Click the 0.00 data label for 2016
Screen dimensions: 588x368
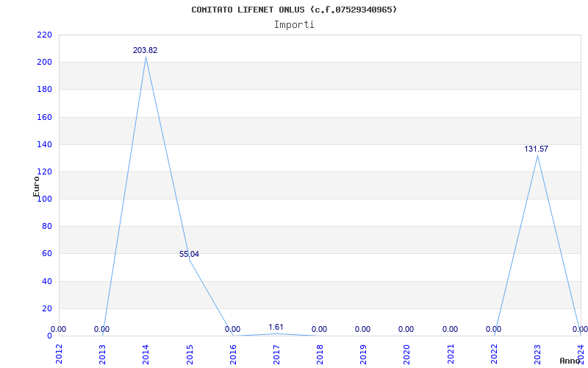click(232, 329)
